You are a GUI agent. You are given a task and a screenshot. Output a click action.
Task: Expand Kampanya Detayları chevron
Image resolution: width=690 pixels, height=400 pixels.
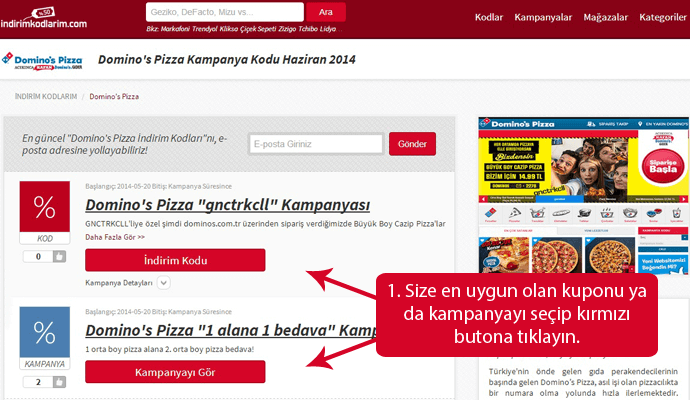[164, 283]
